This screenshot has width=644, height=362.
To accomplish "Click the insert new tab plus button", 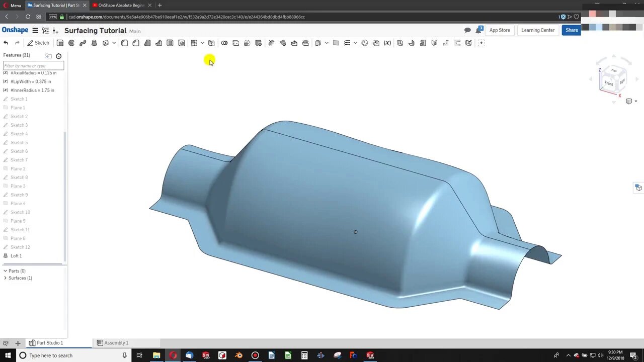I will tap(18, 343).
